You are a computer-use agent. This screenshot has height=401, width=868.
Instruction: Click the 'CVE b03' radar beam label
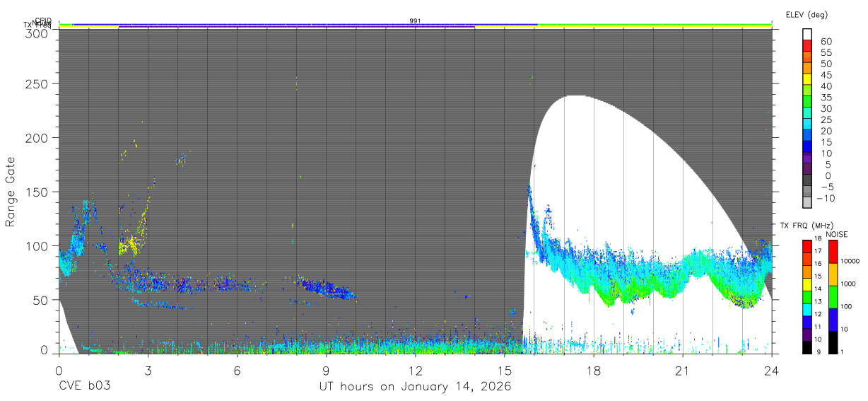(84, 387)
